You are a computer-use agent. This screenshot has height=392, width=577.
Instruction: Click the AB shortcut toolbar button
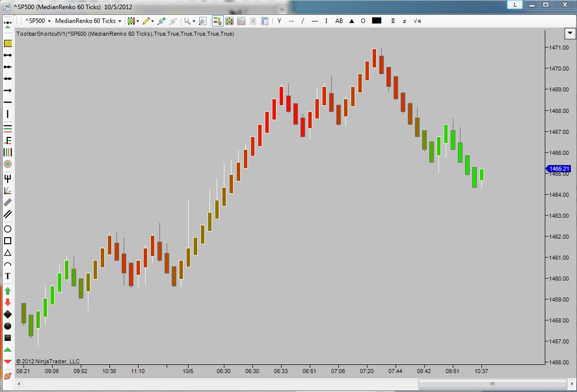(339, 21)
